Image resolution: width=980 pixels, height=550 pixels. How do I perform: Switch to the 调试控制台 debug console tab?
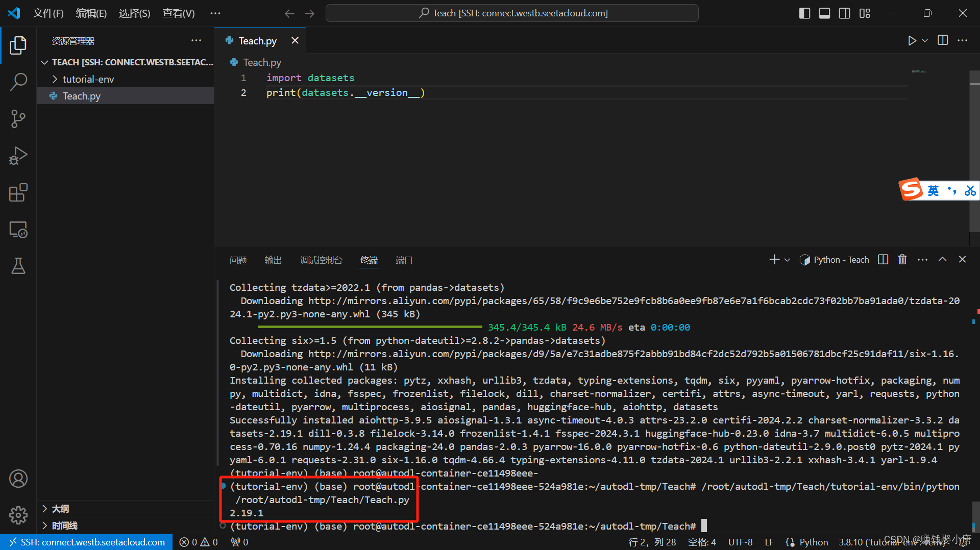[321, 260]
